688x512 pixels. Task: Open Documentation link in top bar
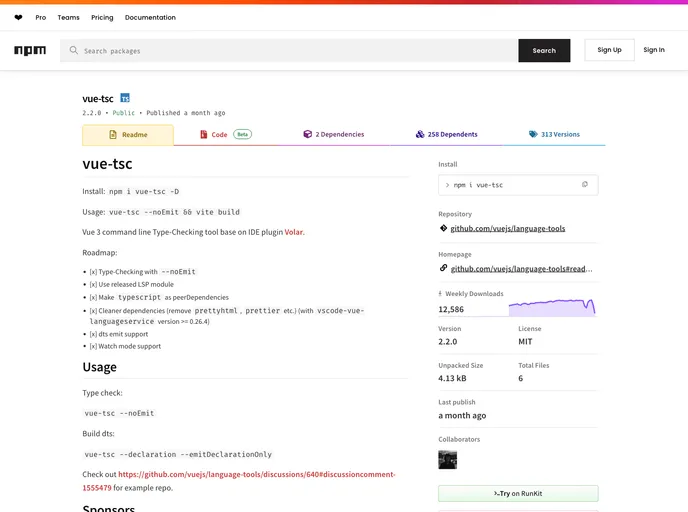(x=150, y=18)
